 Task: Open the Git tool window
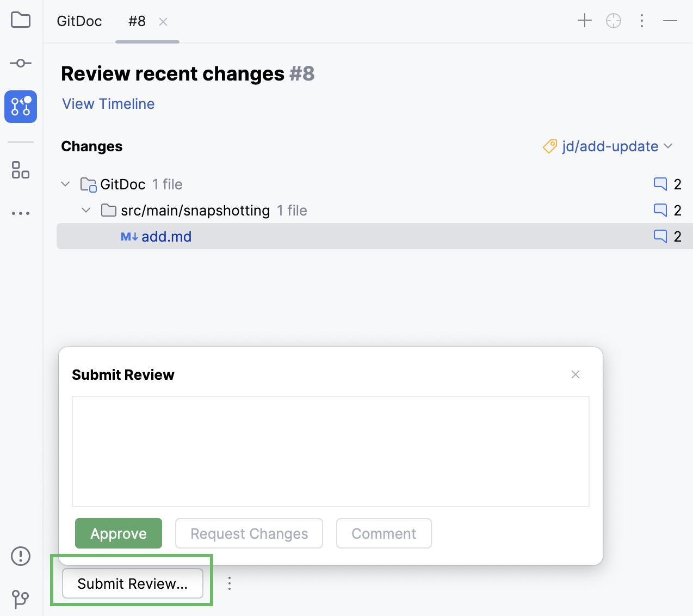[x=20, y=599]
